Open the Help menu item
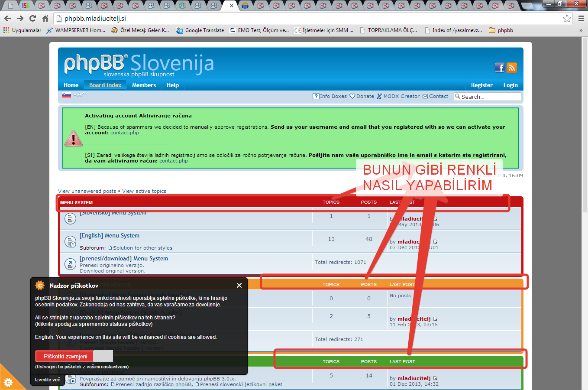 (173, 85)
